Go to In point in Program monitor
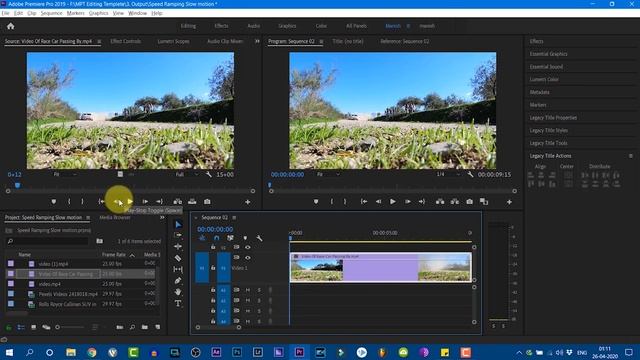The width and height of the screenshot is (640, 360). pyautogui.click(x=364, y=202)
